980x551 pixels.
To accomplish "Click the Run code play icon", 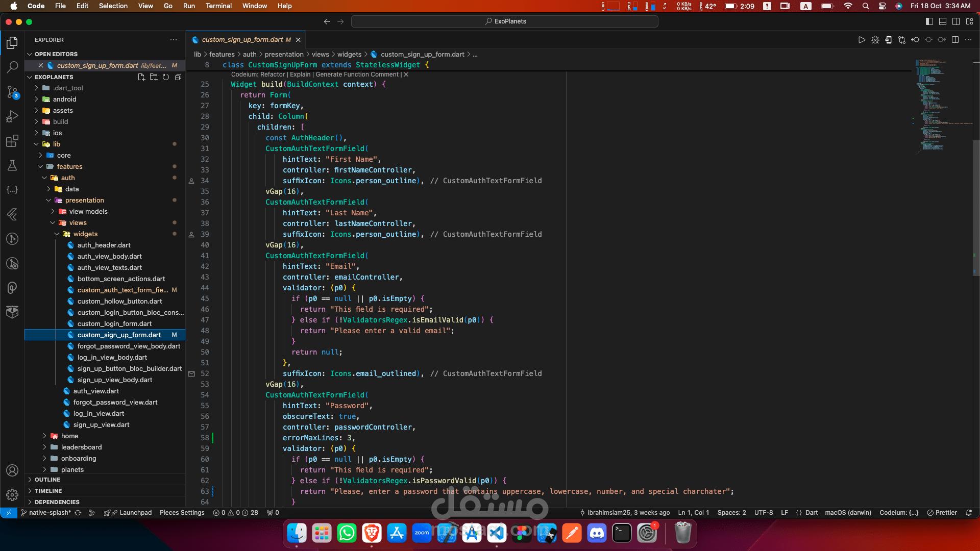I will point(862,40).
